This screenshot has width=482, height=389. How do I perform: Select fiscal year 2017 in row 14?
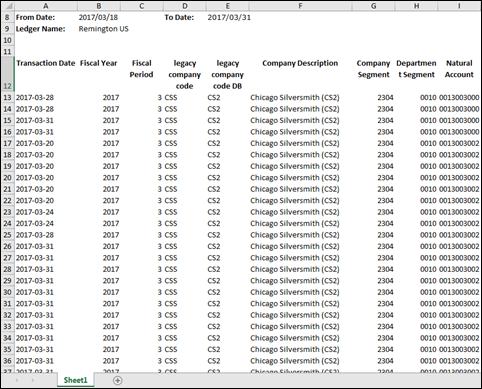[99, 109]
